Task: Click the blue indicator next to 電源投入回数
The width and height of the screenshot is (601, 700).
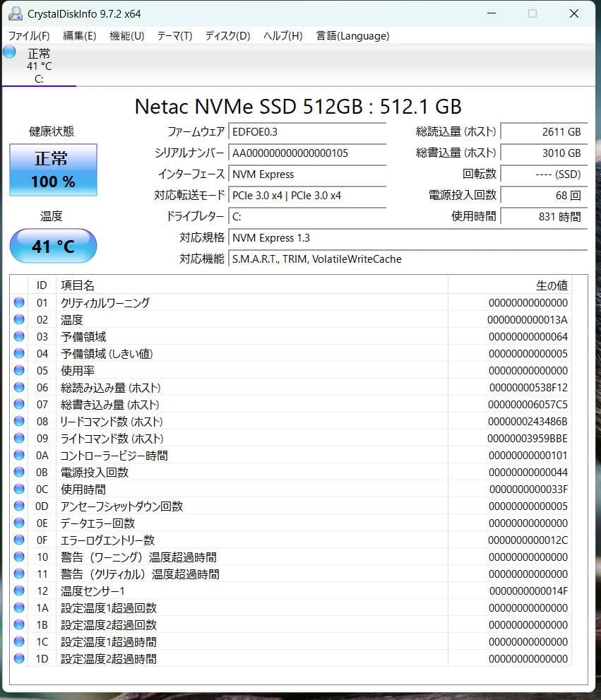Action: pyautogui.click(x=19, y=473)
